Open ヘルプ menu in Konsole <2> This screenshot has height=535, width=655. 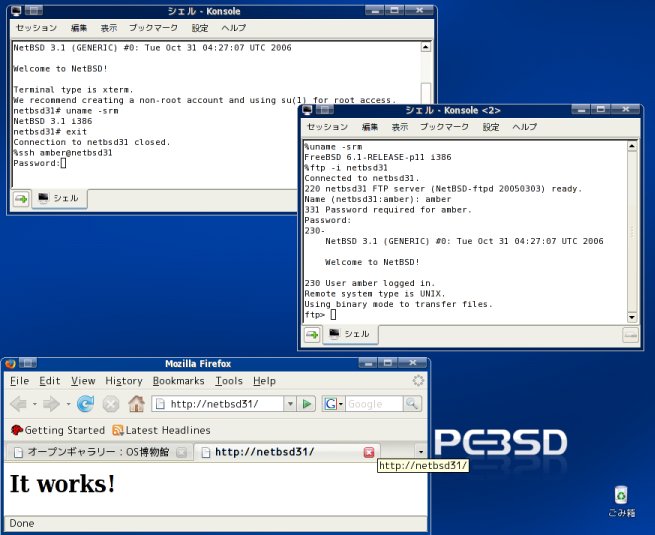(x=525, y=127)
